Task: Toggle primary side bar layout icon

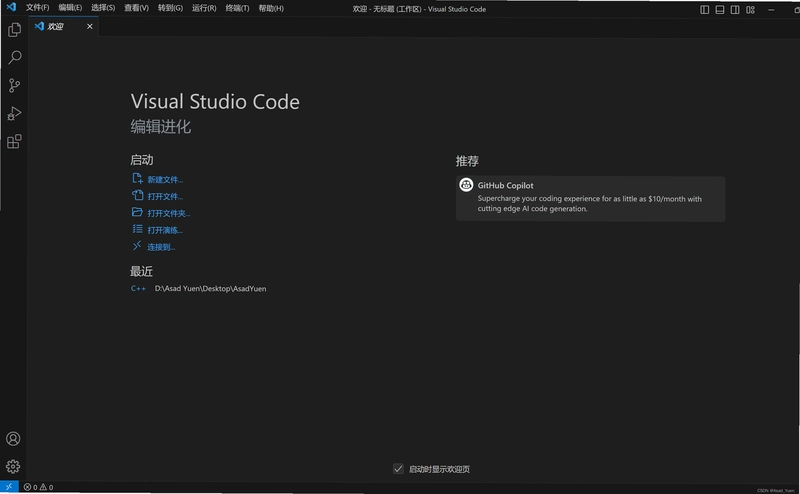Action: [705, 9]
